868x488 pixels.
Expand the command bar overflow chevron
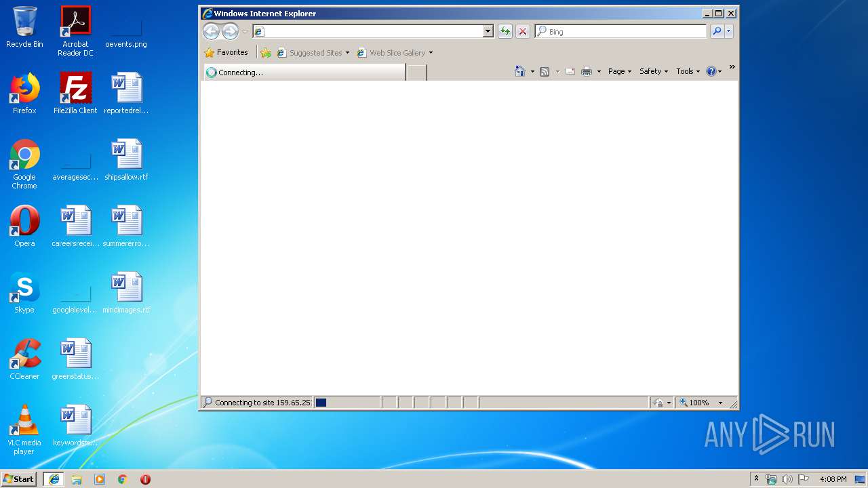tap(732, 67)
